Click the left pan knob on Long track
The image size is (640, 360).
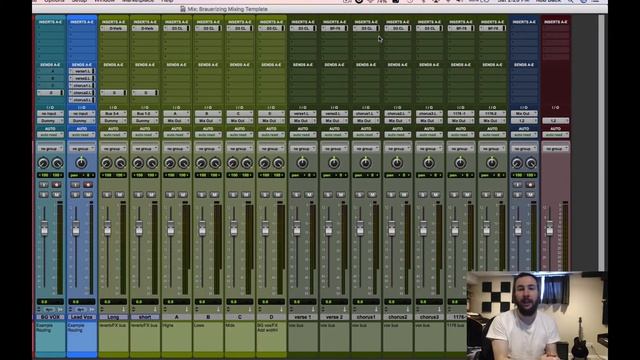[107, 163]
